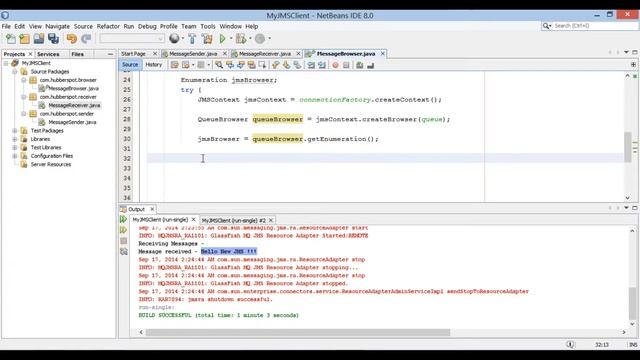640x360 pixels.
Task: Click the Last Edit editor toolbar icon
Action: click(174, 65)
